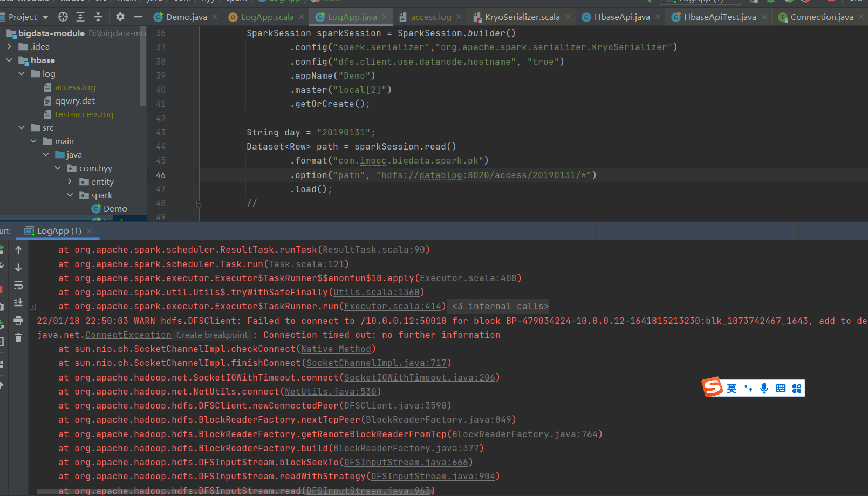868x496 pixels.
Task: Open Task.scala:121 stack link
Action: (x=306, y=264)
